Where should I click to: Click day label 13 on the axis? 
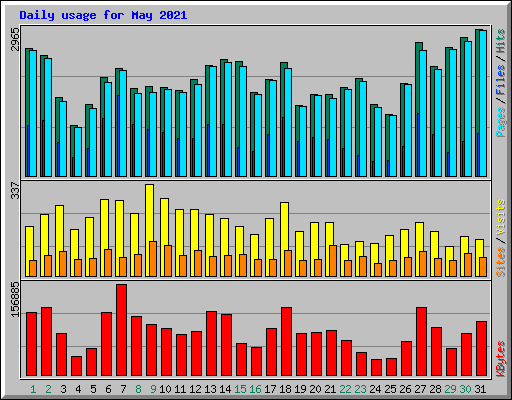click(210, 389)
